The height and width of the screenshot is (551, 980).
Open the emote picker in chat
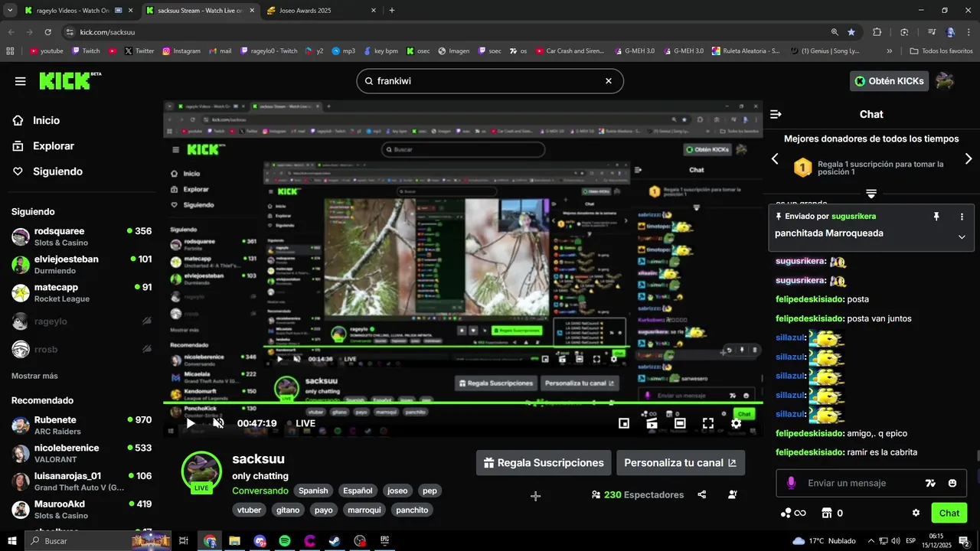coord(952,483)
